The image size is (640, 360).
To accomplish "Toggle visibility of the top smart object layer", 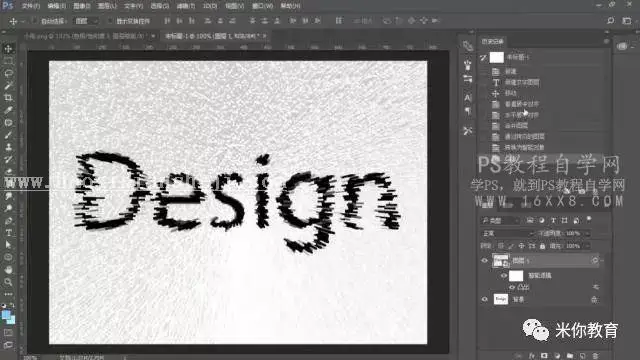I will click(484, 260).
